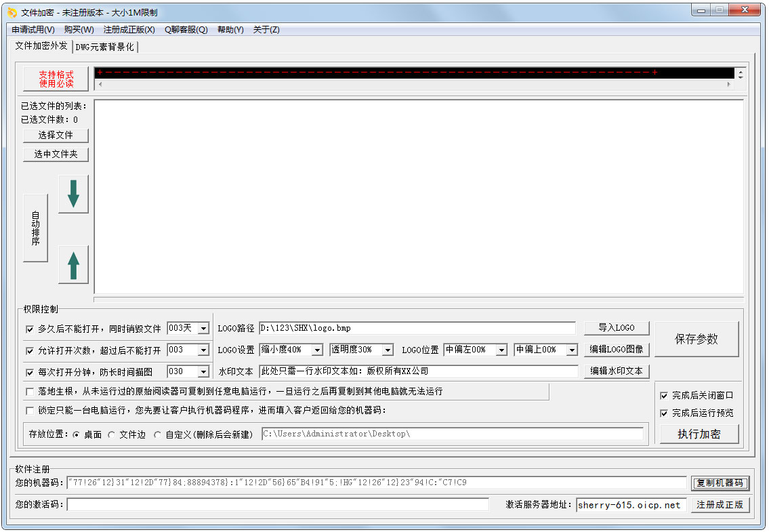Toggle 多久后不能打开 checkbox
The width and height of the screenshot is (769, 532).
pos(29,329)
